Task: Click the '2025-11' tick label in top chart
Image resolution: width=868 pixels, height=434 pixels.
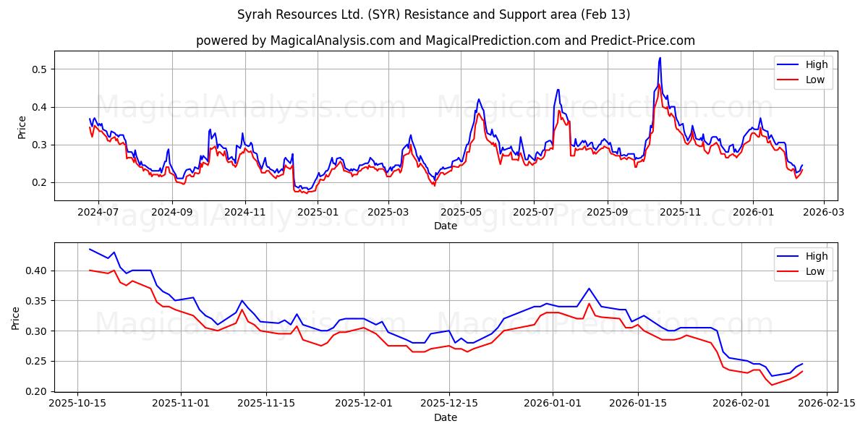Action: pyautogui.click(x=680, y=213)
